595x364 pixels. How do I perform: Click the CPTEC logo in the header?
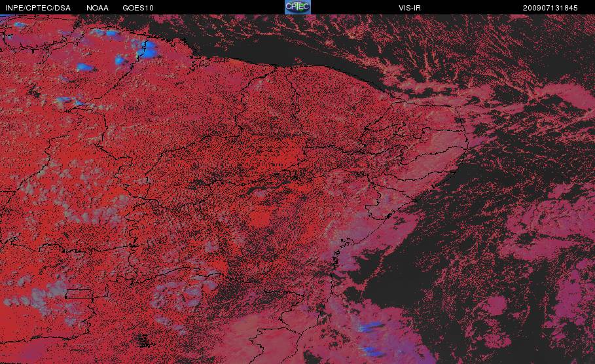coord(297,7)
